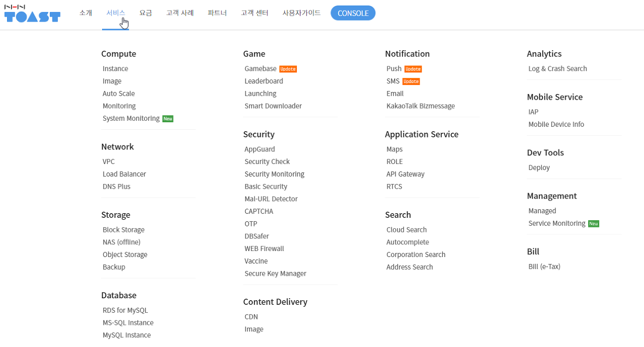Open Mal-URL Detector

[271, 199]
